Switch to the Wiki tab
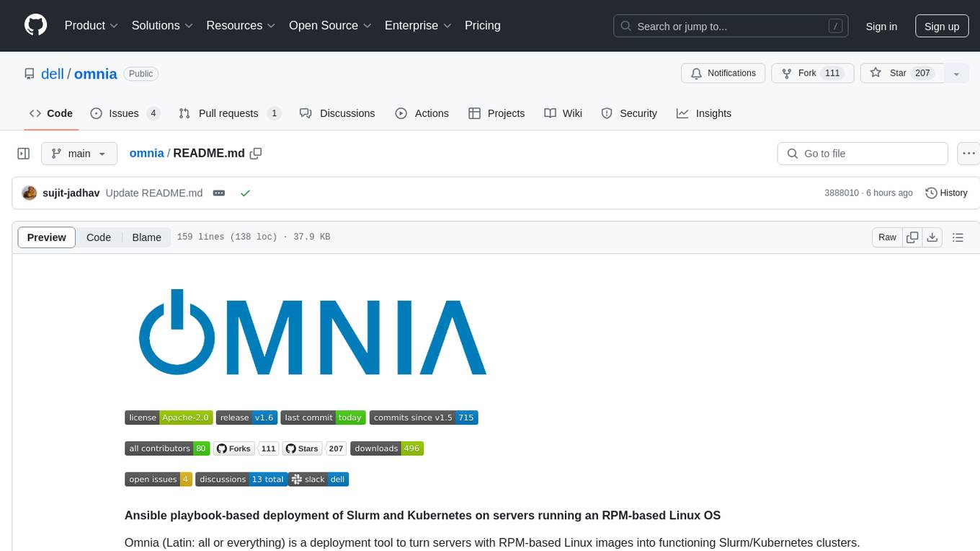 point(563,113)
